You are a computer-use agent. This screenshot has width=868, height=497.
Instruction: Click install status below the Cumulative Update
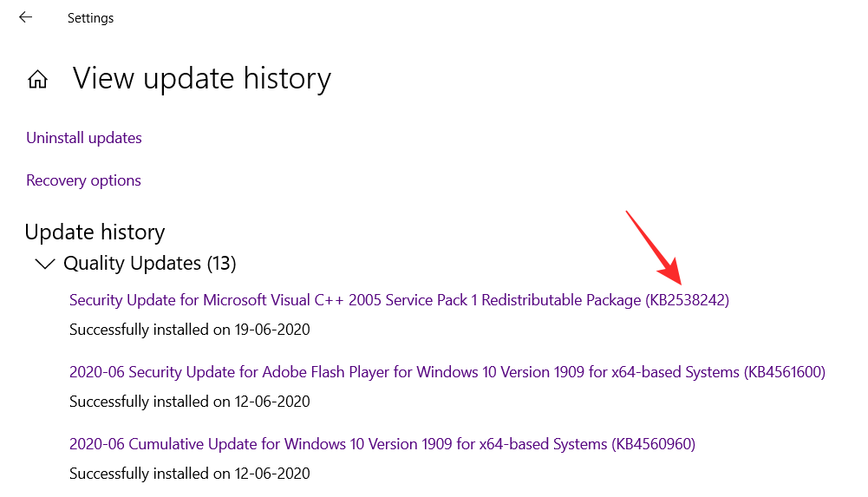[x=189, y=474]
